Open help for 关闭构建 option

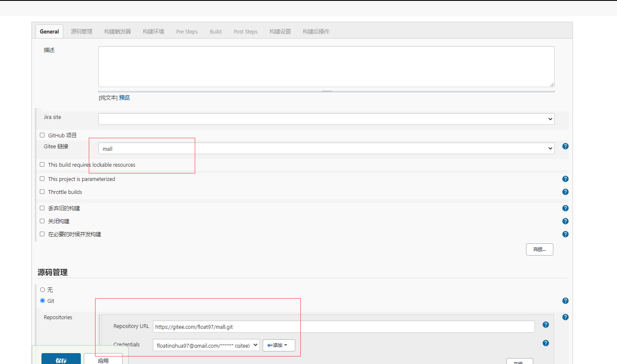[565, 221]
